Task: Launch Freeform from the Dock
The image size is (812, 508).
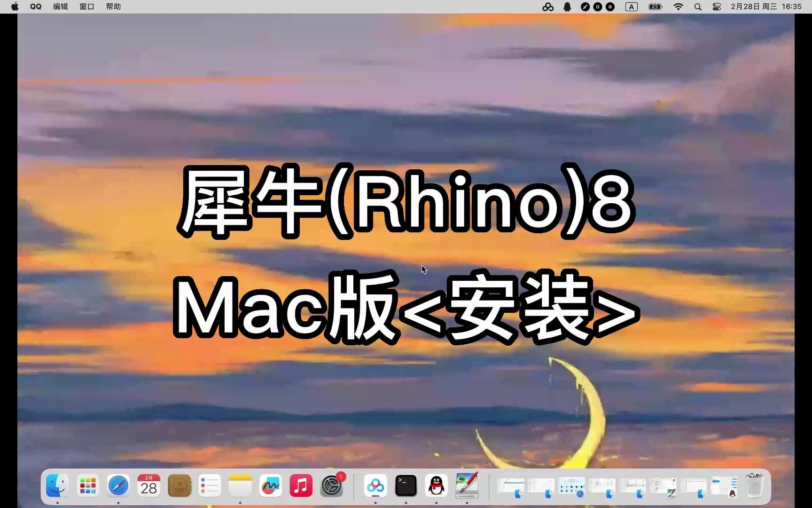Action: pos(271,485)
